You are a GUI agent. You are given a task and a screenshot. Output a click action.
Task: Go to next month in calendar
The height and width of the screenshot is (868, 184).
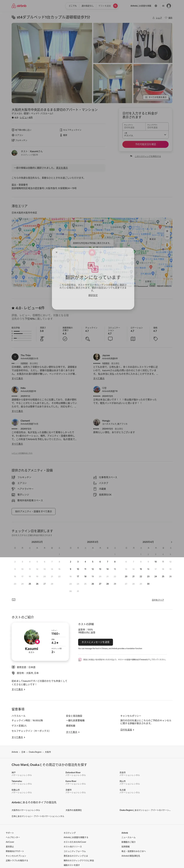click(172, 542)
